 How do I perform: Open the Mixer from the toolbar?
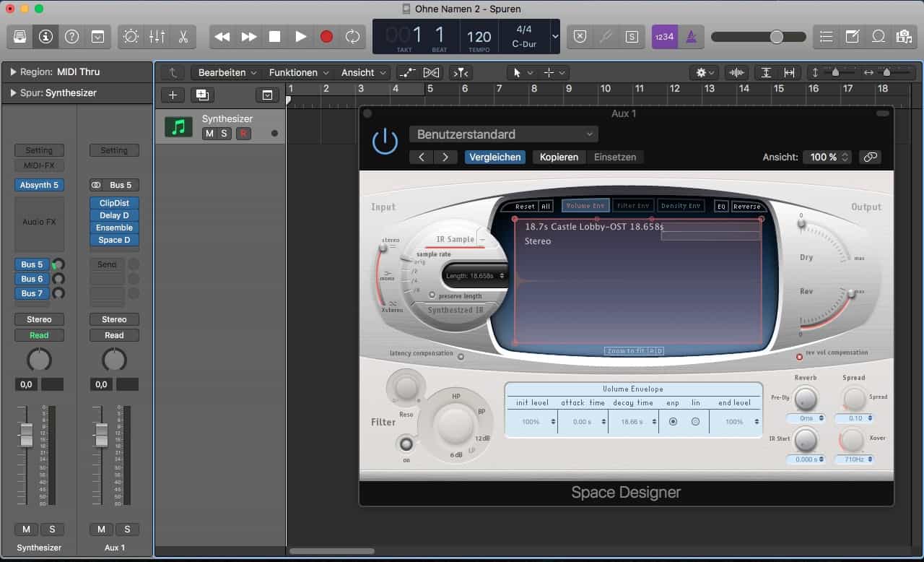(x=157, y=36)
